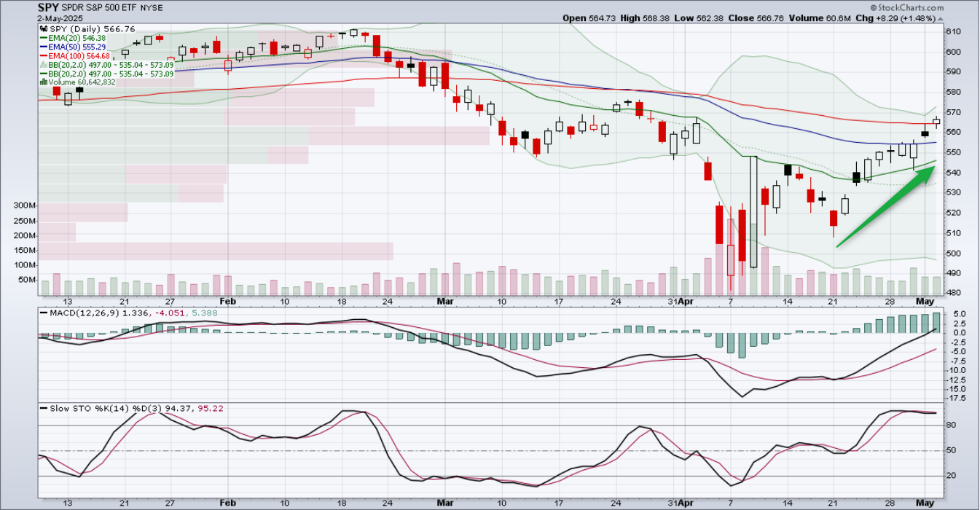Click the 200M volume scale label
Image resolution: width=980 pixels, height=510 pixels.
[x=24, y=235]
